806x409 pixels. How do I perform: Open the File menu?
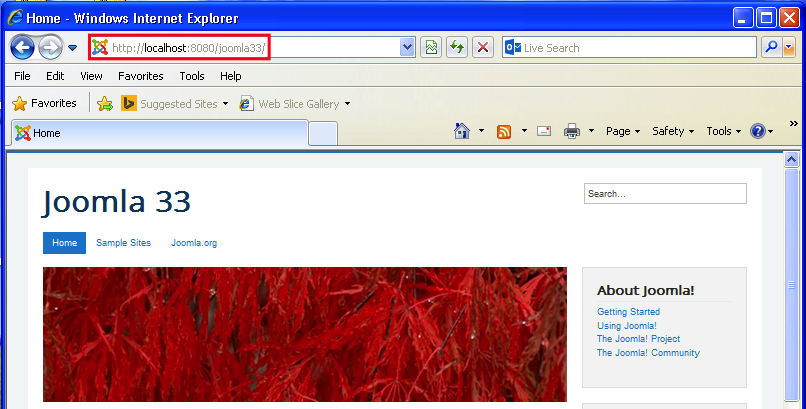(22, 76)
